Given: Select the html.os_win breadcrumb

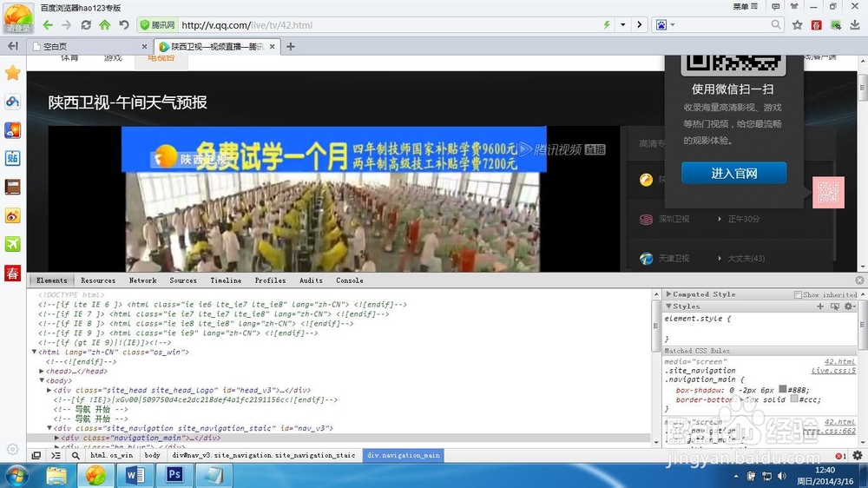Looking at the screenshot, I should pyautogui.click(x=112, y=455).
